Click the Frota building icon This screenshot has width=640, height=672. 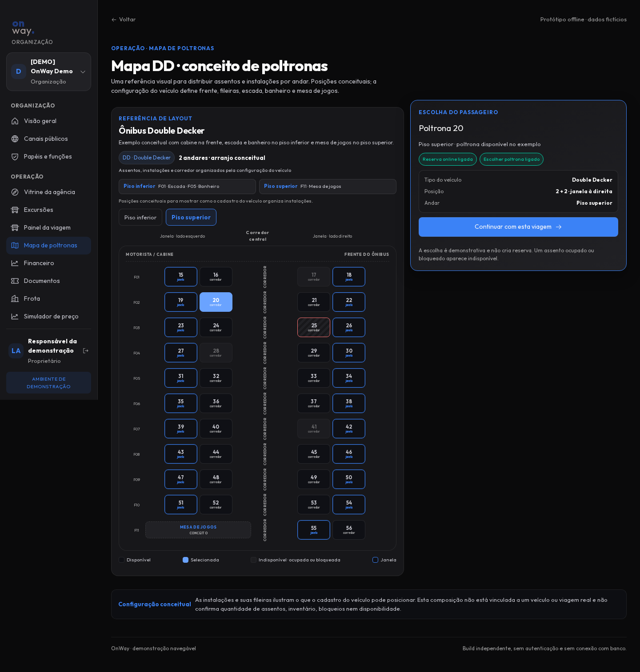[x=15, y=298]
